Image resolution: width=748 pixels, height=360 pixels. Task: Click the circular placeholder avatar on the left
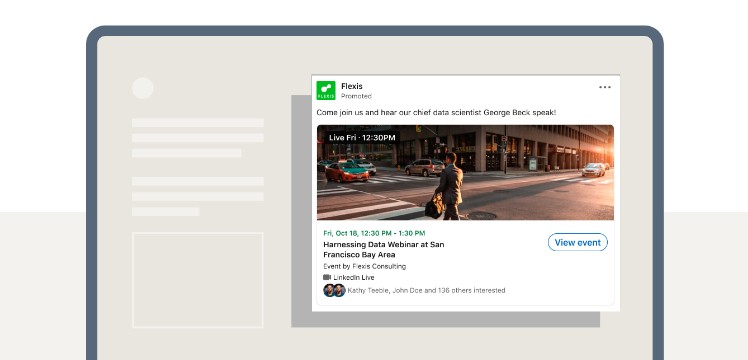[x=143, y=88]
